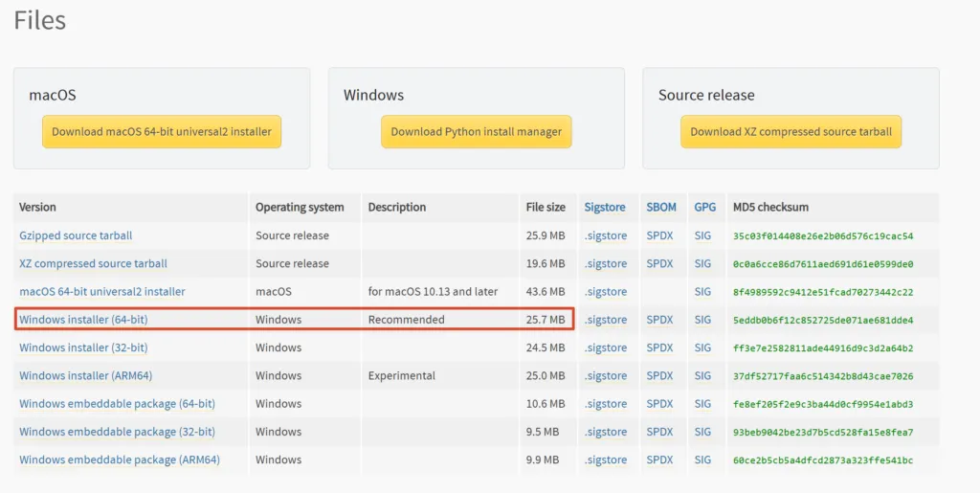Open SIG for Windows embeddable package (64-bit)

pos(702,404)
